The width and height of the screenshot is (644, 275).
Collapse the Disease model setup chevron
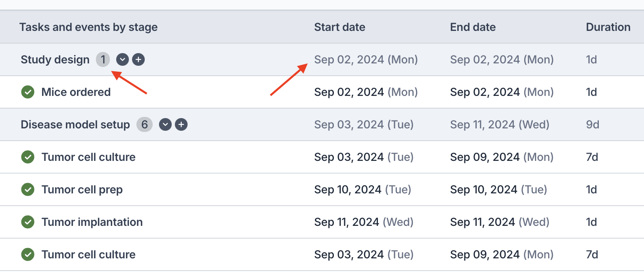165,124
